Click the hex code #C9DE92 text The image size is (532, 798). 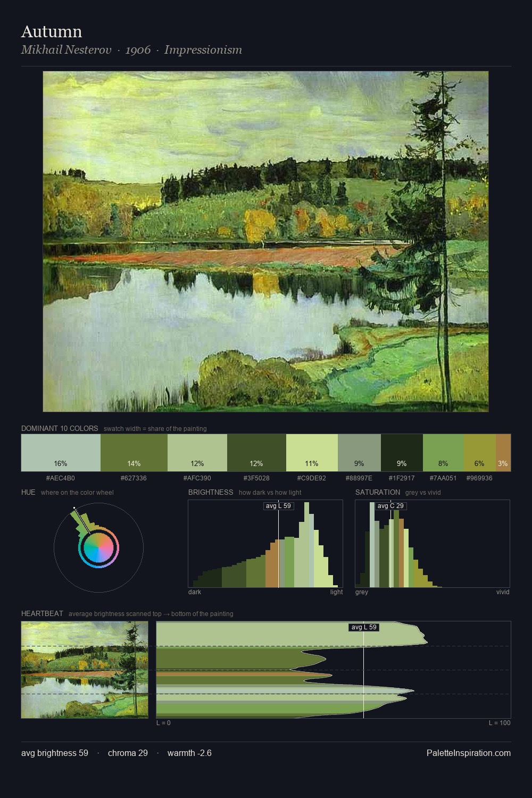pyautogui.click(x=312, y=478)
